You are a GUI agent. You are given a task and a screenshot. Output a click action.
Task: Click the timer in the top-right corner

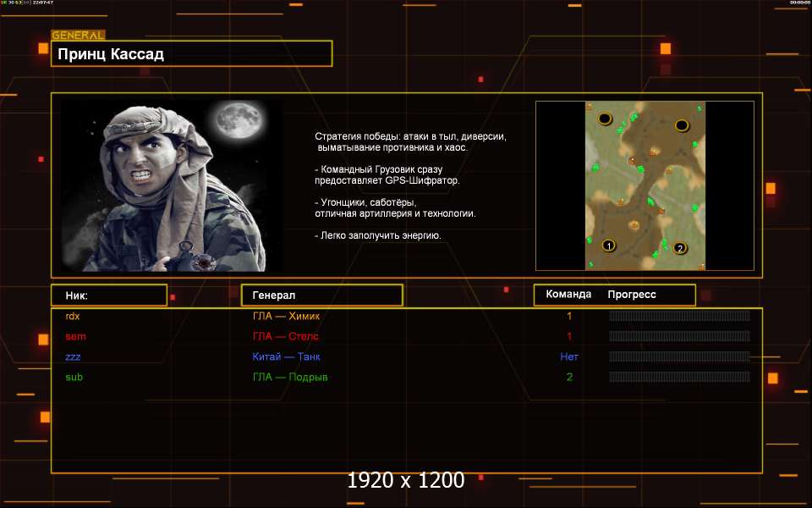pos(798,3)
